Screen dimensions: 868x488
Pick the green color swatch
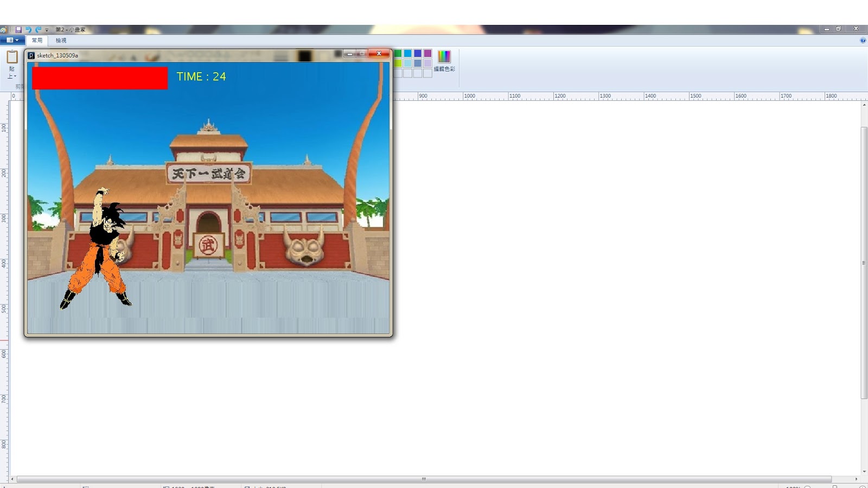point(398,53)
